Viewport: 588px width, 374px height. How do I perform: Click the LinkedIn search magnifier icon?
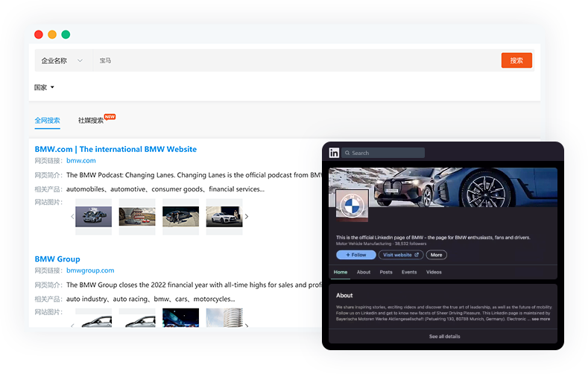pos(347,153)
